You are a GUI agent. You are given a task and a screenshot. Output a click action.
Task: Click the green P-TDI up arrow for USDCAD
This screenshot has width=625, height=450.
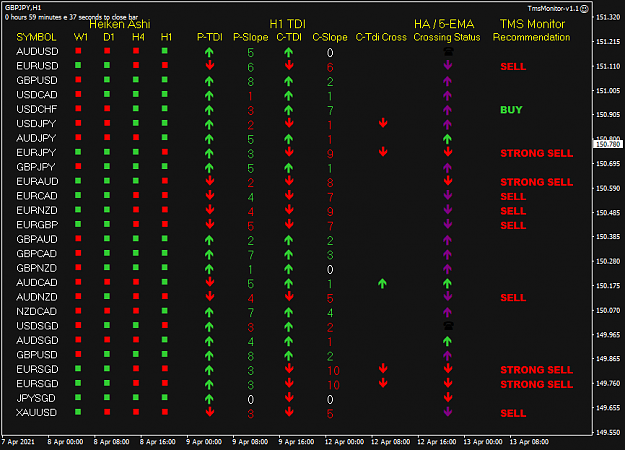[209, 96]
